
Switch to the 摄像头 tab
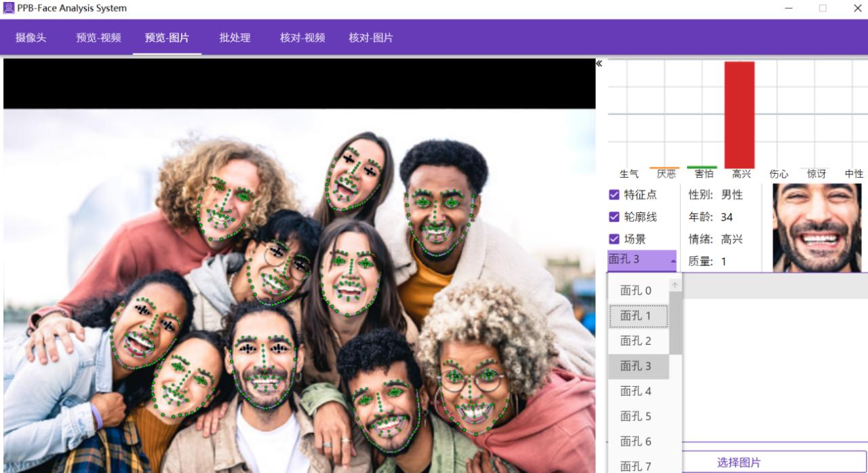[31, 37]
